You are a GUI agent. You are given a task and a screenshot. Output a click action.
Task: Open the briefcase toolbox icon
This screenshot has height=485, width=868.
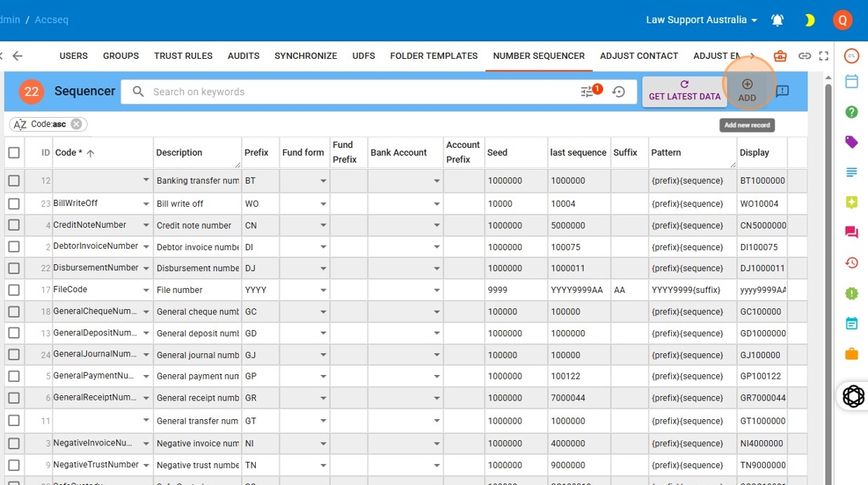pos(780,56)
